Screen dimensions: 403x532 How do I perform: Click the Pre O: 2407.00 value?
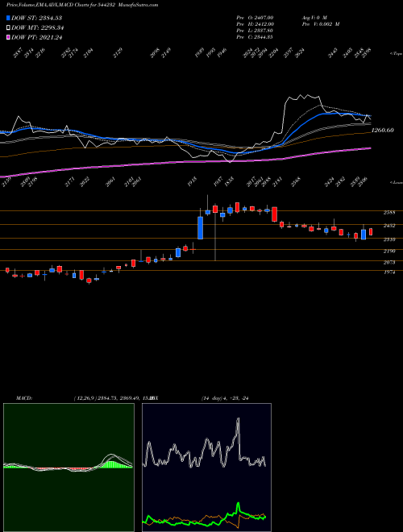click(x=255, y=18)
